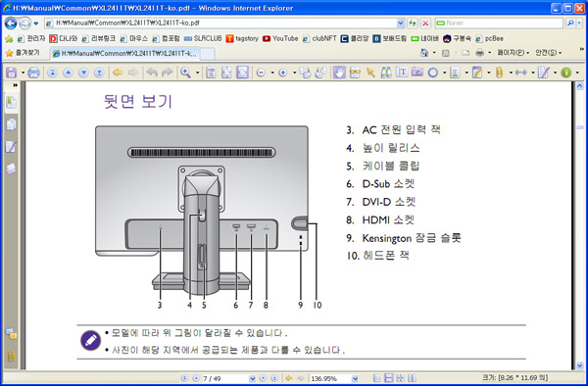The height and width of the screenshot is (386, 588).
Task: Open the binoculars search tool
Action: [386, 72]
